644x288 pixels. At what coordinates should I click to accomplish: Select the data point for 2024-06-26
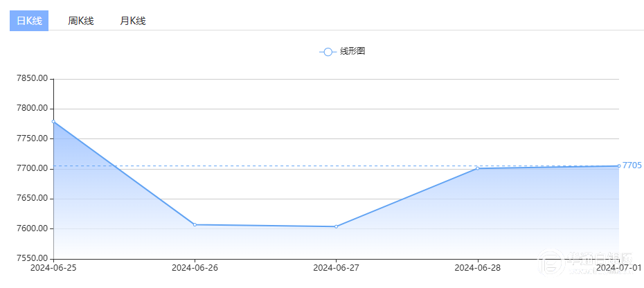[x=195, y=224]
